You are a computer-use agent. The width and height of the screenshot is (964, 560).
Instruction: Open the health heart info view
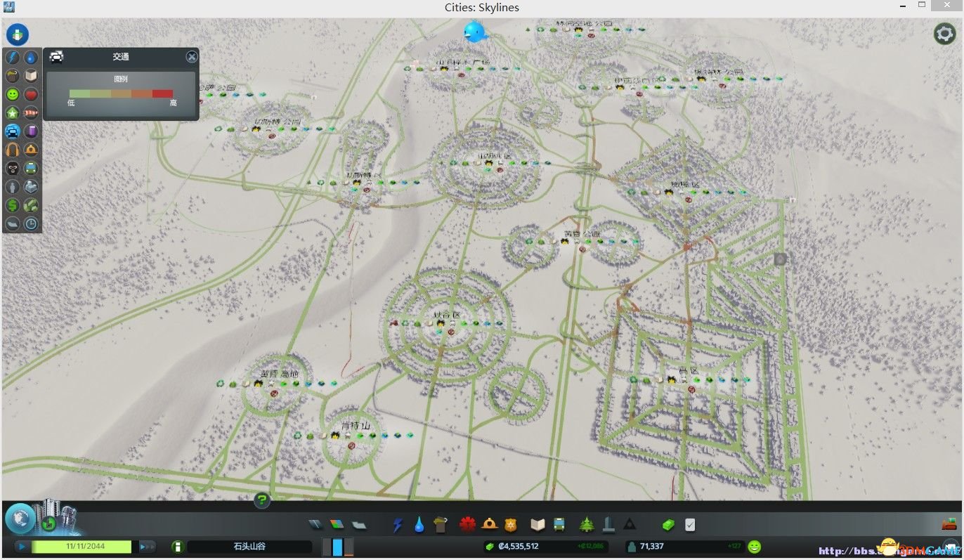31,93
